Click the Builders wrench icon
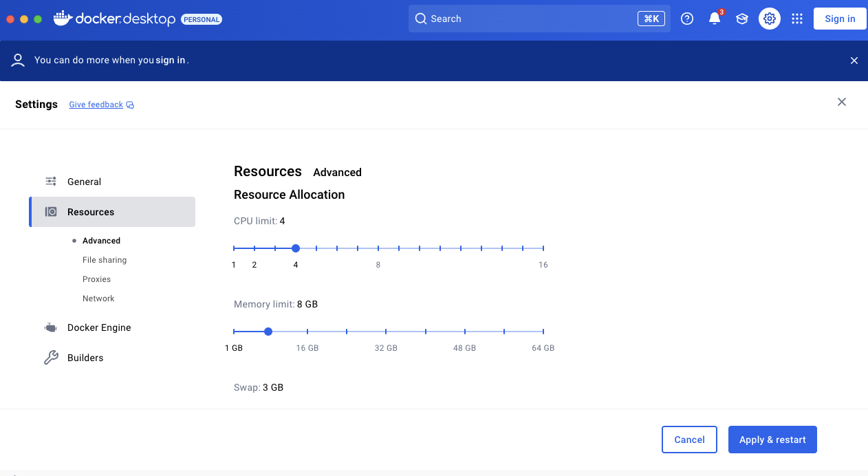Viewport: 868px width, 476px height. click(x=51, y=358)
